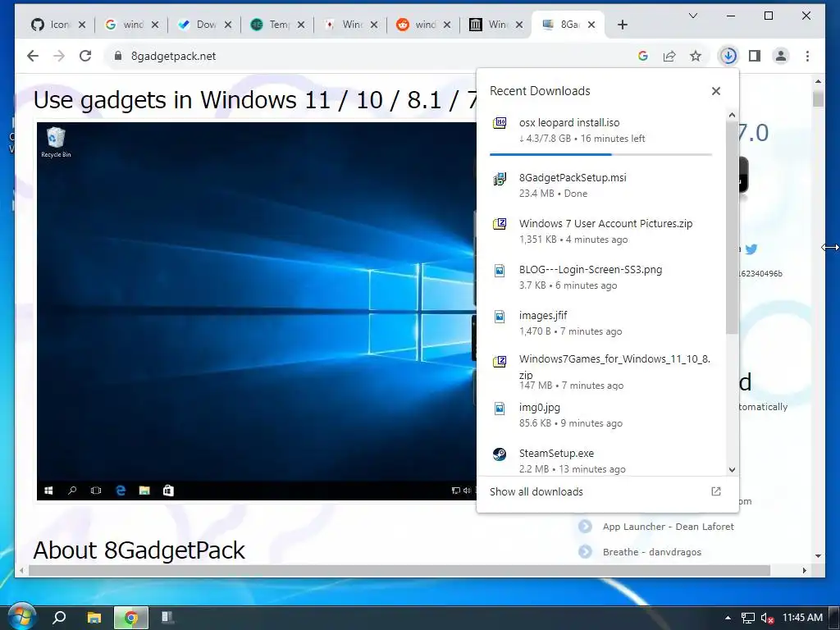840x630 pixels.
Task: Click the BLOG---Login-Screen-SS3.png image icon
Action: point(500,271)
